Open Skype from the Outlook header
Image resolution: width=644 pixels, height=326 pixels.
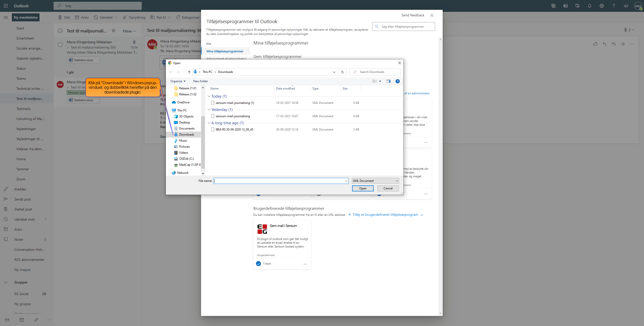click(x=553, y=6)
